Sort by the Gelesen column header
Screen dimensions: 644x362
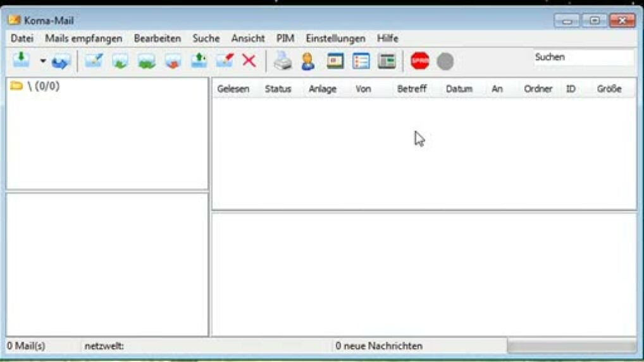pos(233,89)
